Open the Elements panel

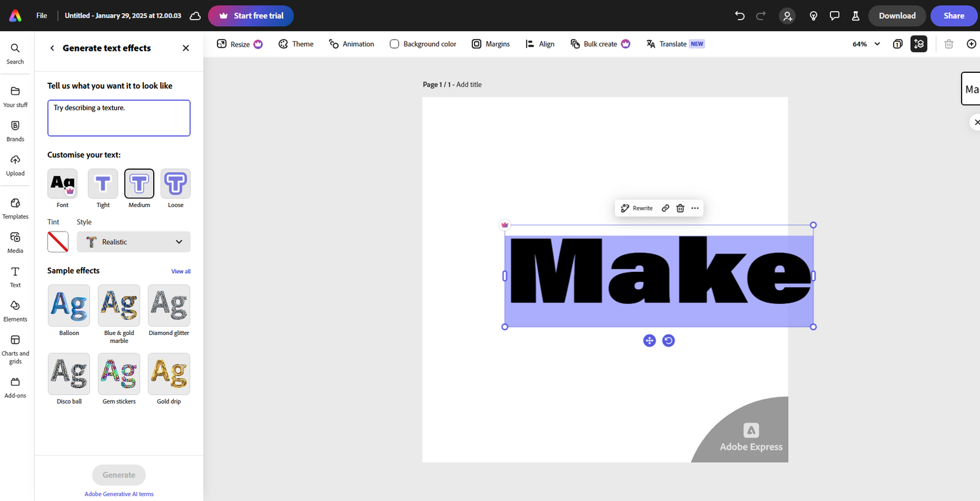(15, 311)
